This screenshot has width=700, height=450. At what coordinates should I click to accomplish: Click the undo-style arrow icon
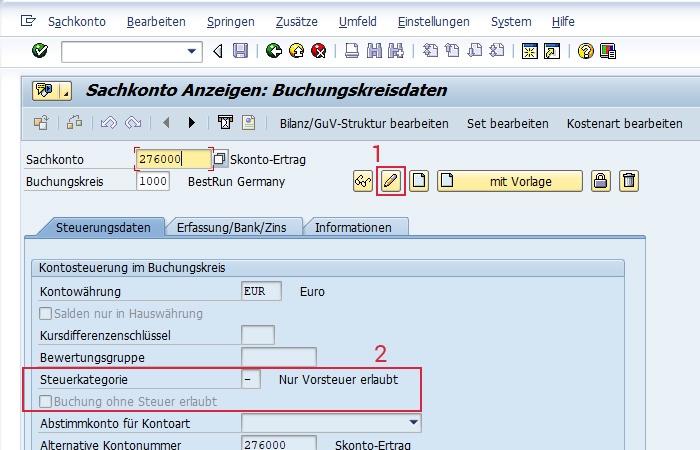click(x=108, y=122)
